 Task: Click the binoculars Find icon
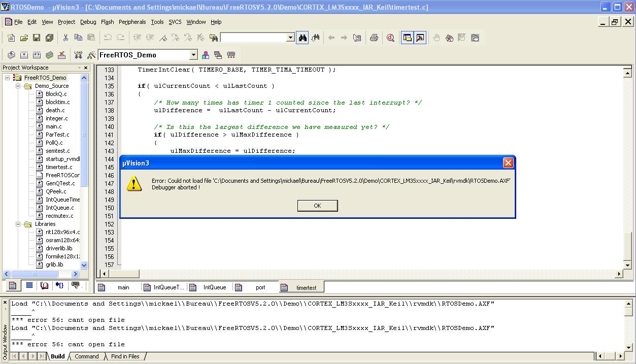pos(303,38)
